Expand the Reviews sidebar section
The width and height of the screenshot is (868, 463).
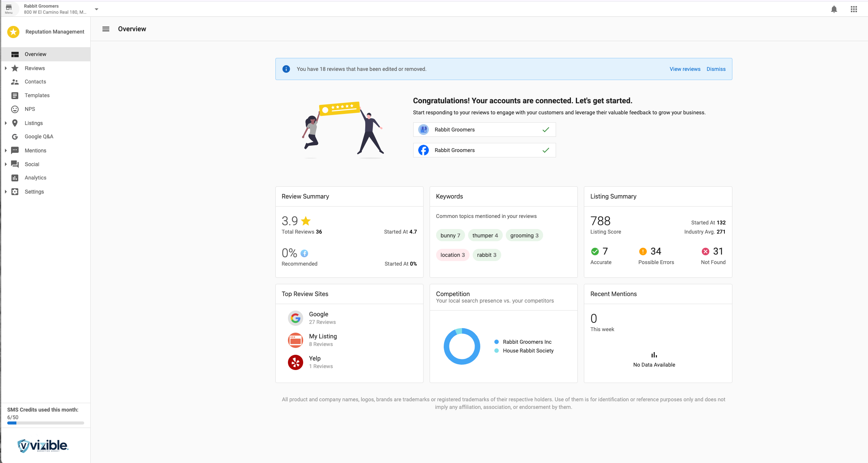pos(6,68)
